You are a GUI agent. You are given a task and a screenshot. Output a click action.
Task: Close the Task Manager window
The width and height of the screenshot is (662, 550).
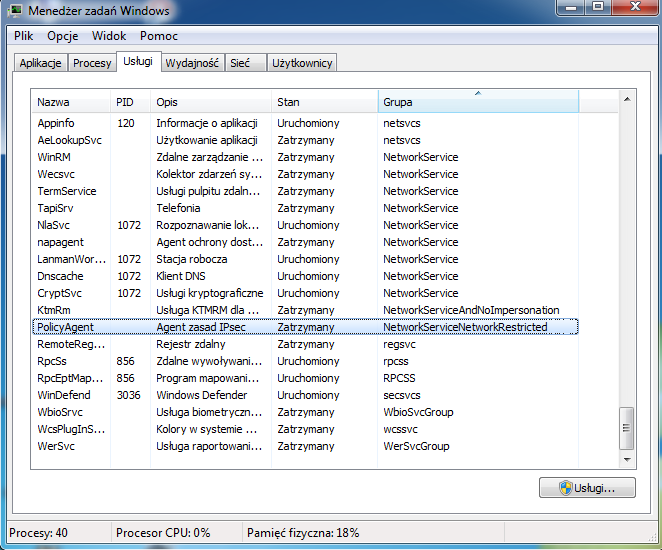point(635,7)
